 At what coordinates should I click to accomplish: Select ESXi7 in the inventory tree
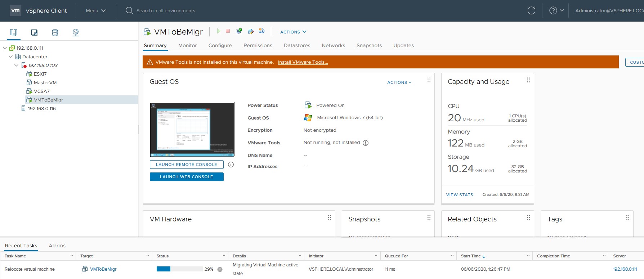coord(40,74)
